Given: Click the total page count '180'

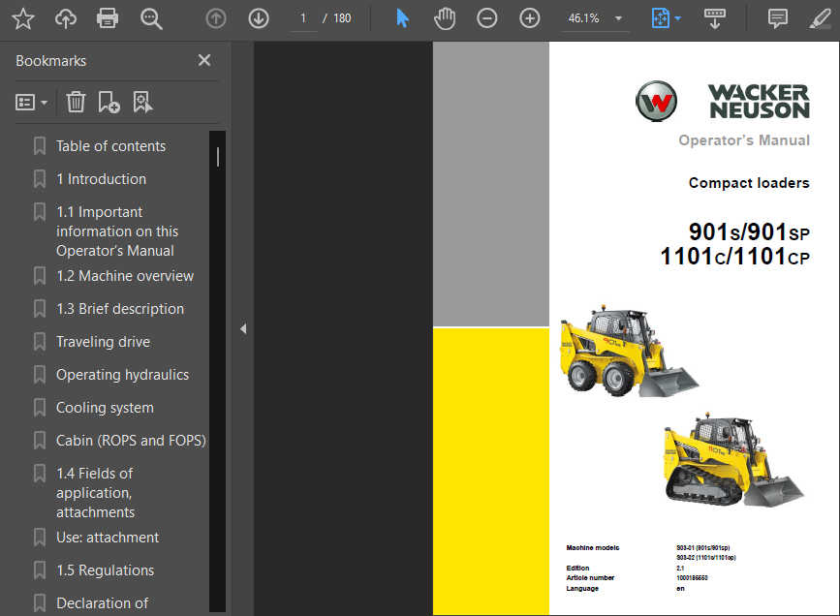Looking at the screenshot, I should pyautogui.click(x=342, y=18).
